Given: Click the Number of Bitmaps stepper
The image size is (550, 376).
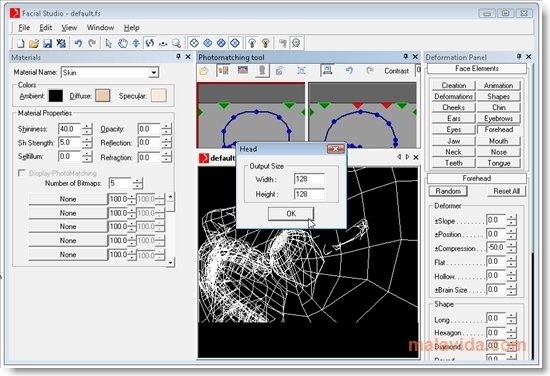Looking at the screenshot, I should (138, 183).
